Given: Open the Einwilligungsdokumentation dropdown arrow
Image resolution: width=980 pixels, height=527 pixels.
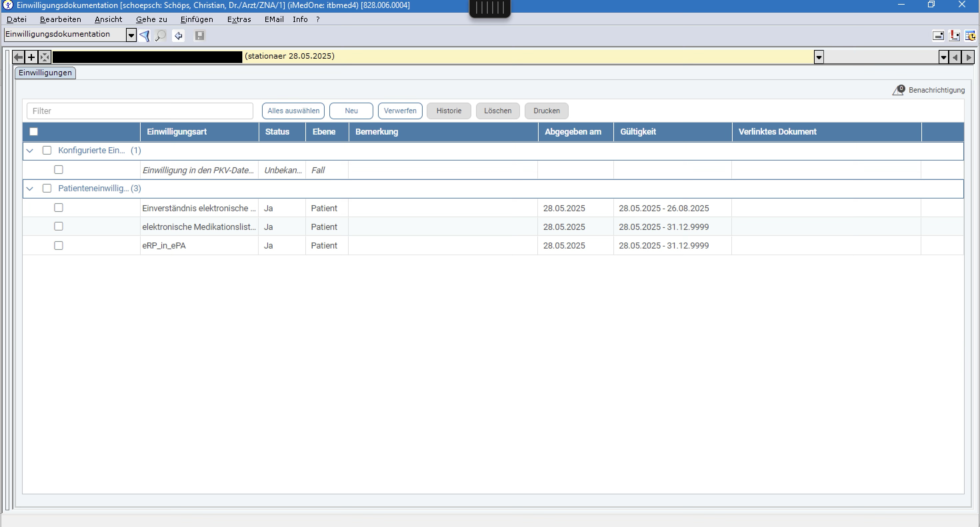Looking at the screenshot, I should pos(131,36).
